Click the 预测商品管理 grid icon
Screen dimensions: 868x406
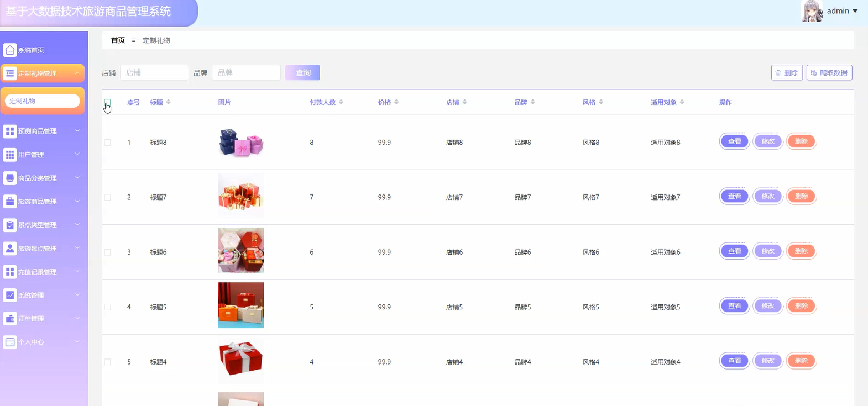(x=10, y=131)
